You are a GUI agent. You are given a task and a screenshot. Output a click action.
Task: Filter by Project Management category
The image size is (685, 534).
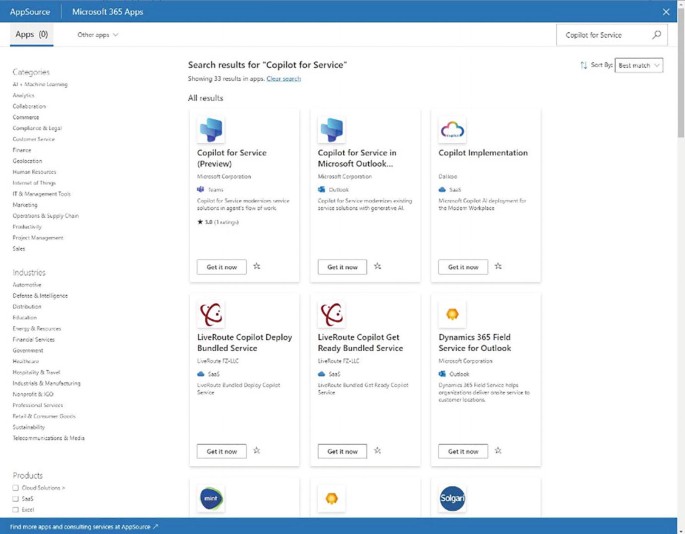pos(38,238)
